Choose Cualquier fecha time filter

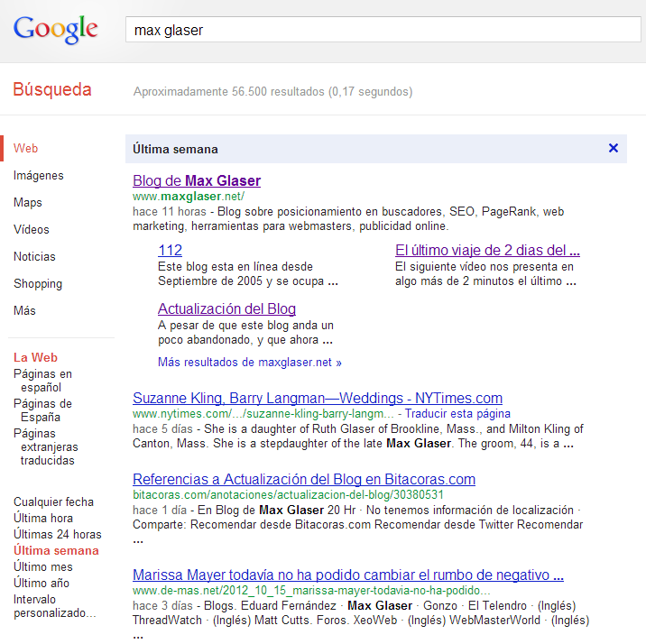click(53, 501)
